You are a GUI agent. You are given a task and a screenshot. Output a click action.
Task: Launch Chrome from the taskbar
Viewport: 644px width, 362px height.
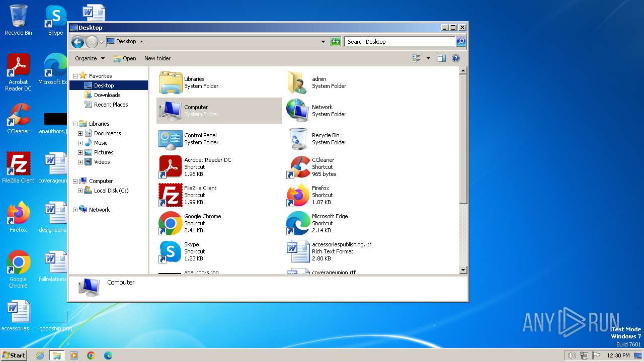(91, 355)
